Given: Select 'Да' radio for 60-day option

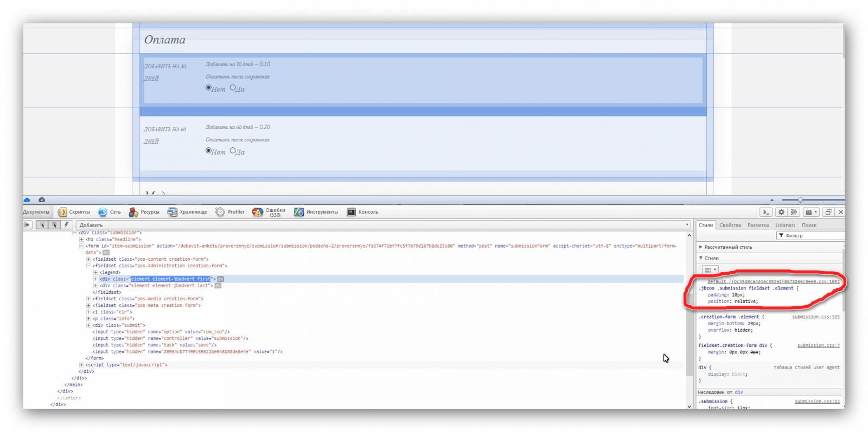Looking at the screenshot, I should pyautogui.click(x=233, y=151).
